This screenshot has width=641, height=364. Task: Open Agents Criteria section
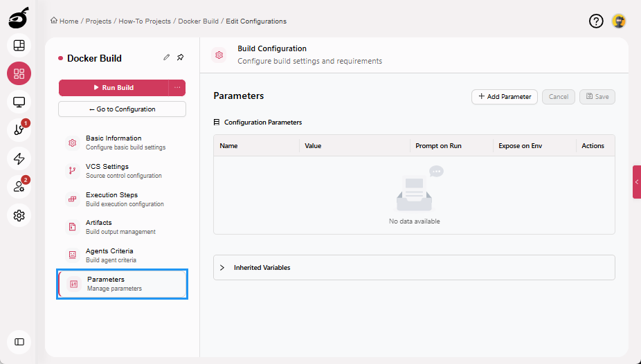point(123,255)
